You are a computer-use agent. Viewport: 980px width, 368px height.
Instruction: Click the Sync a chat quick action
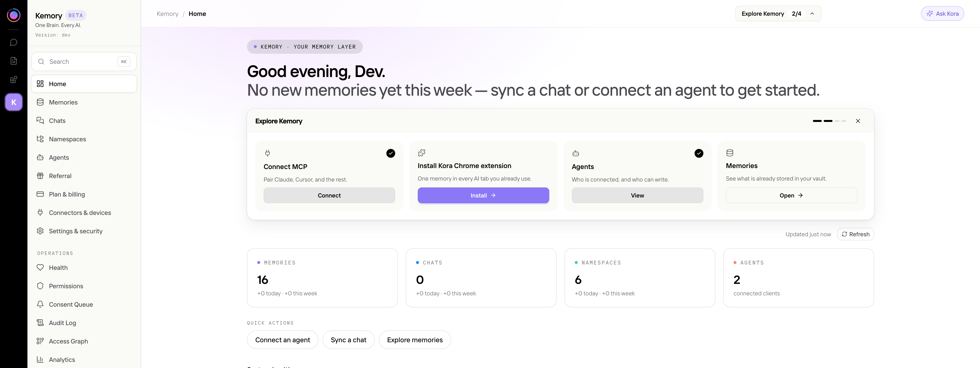coord(348,340)
